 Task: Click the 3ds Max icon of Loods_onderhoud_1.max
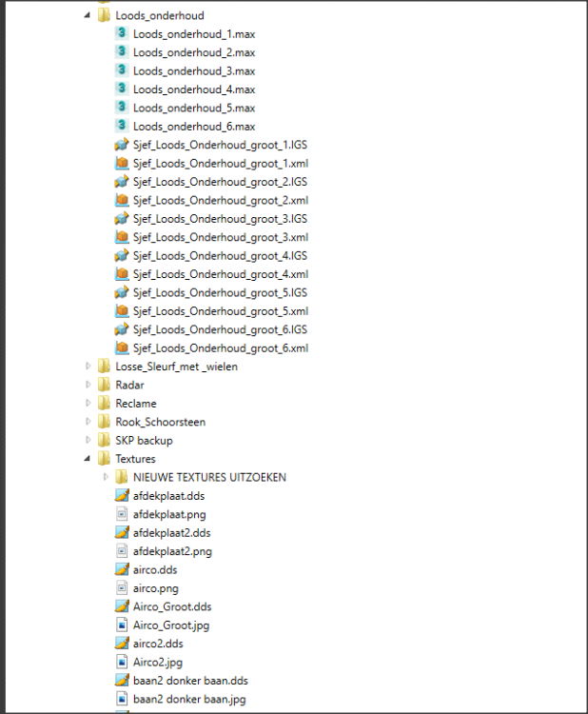click(121, 33)
